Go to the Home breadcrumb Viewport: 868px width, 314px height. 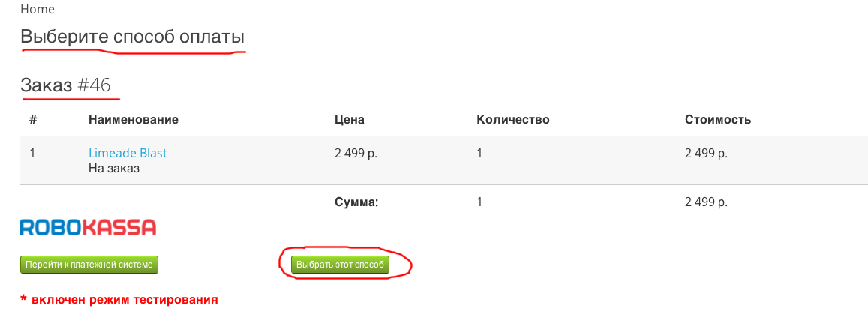[x=37, y=10]
